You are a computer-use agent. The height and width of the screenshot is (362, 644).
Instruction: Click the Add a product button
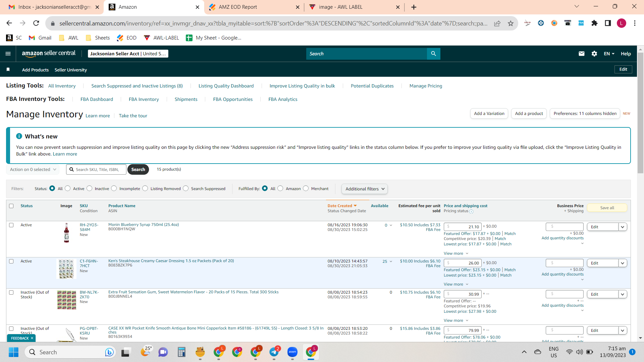tap(529, 114)
